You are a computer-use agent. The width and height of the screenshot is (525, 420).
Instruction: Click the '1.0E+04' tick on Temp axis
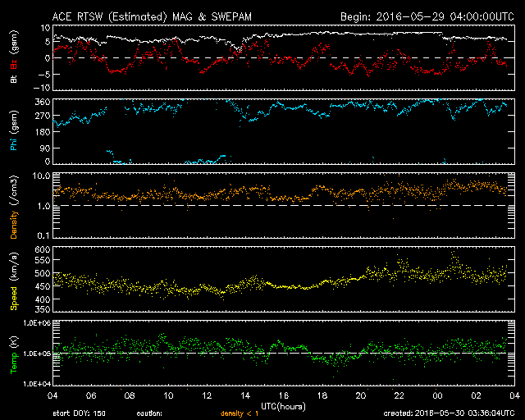pyautogui.click(x=37, y=384)
